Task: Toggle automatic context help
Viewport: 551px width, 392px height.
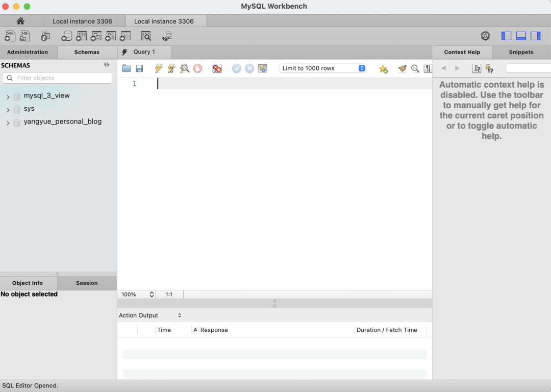Action: pos(489,68)
